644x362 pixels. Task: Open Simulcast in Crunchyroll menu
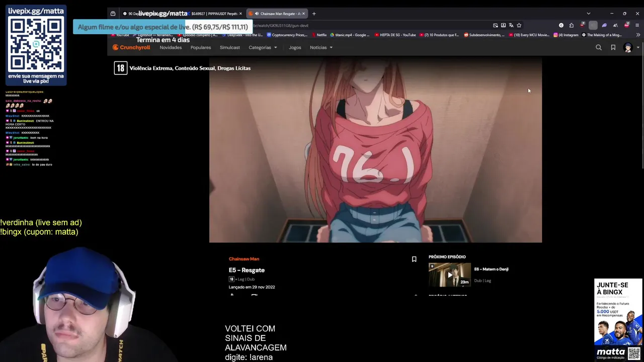229,47
